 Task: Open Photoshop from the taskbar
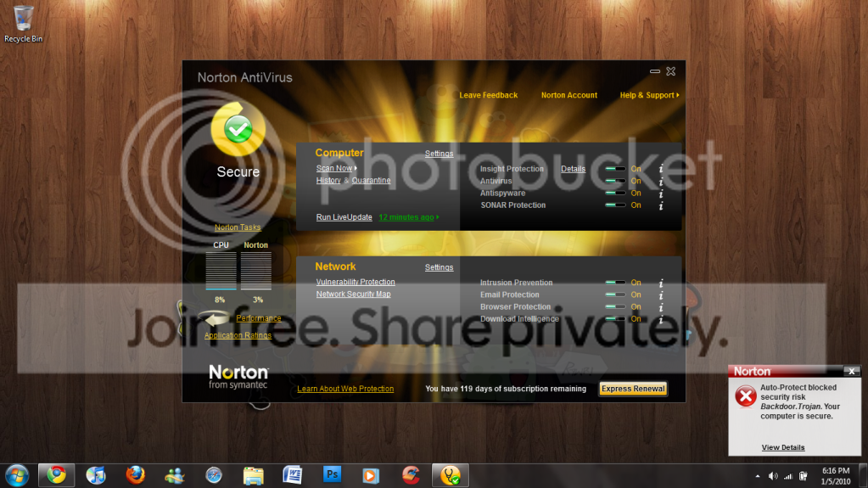pyautogui.click(x=332, y=474)
